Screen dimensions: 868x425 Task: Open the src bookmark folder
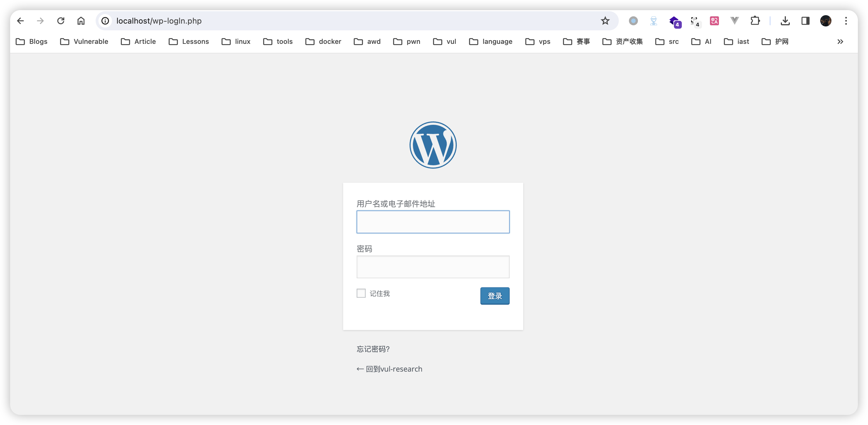(x=667, y=42)
